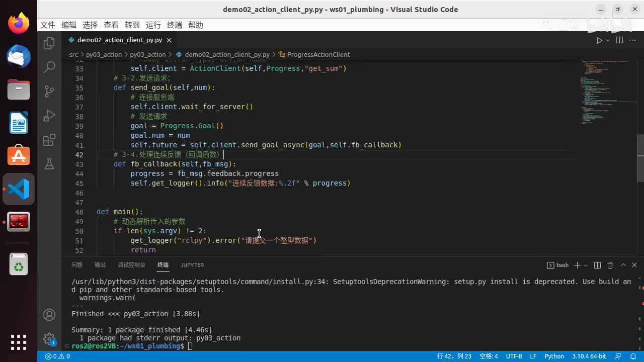Open the 终端 menu in menu bar
644x362 pixels.
coord(175,25)
